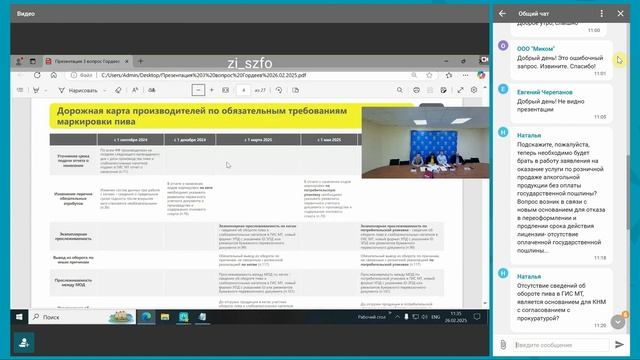This screenshot has width=640, height=360.
Task: Add page to favorites with star icon
Action: [x=429, y=75]
